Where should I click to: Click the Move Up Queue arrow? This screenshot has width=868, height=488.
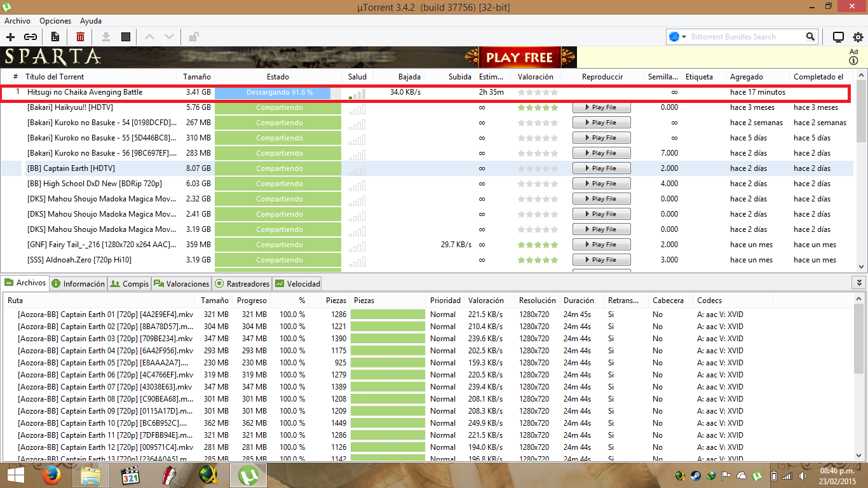click(x=150, y=37)
